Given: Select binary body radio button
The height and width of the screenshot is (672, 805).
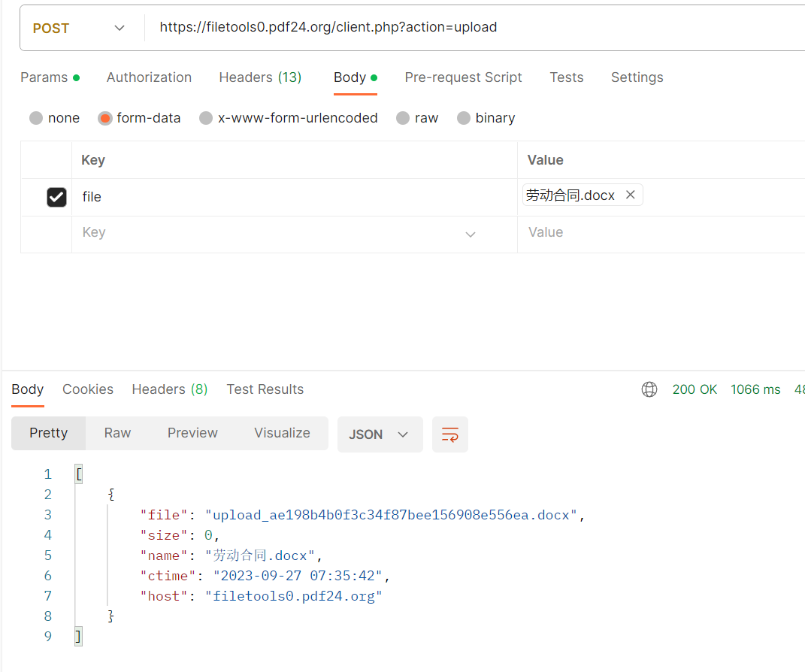Looking at the screenshot, I should pos(464,118).
